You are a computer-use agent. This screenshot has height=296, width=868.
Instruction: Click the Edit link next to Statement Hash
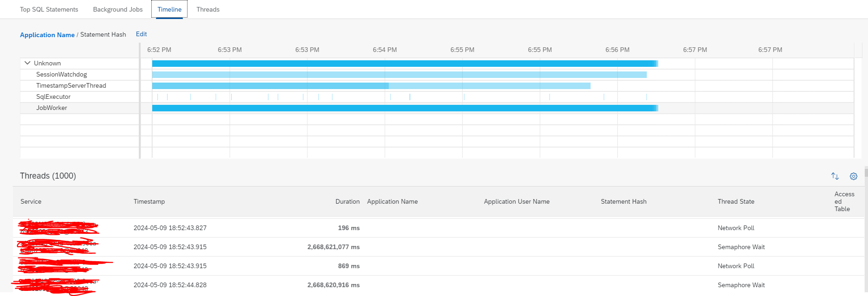[x=141, y=34]
